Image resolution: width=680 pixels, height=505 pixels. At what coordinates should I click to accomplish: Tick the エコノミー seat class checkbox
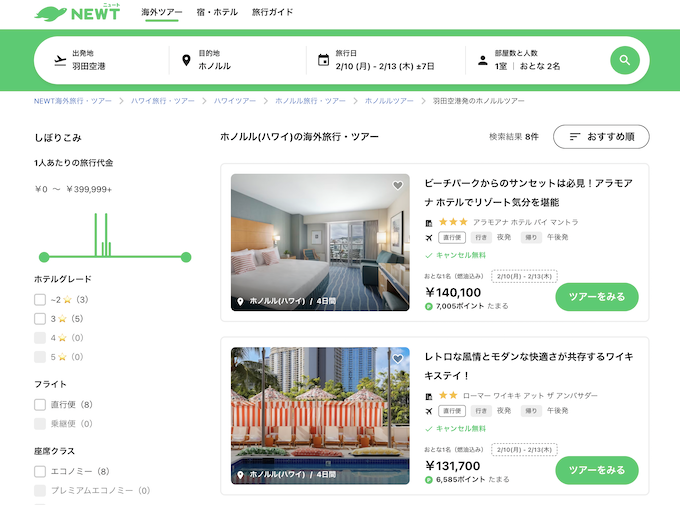(x=40, y=471)
